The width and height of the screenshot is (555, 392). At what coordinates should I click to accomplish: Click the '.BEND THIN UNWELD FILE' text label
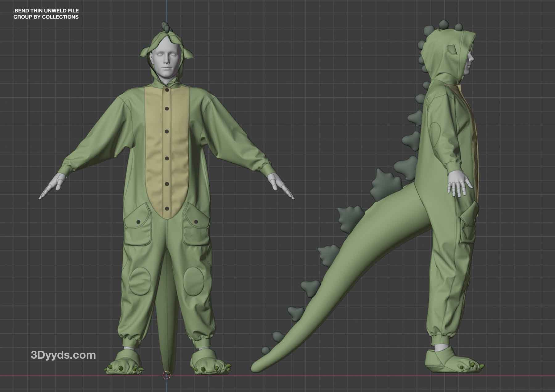coord(46,11)
